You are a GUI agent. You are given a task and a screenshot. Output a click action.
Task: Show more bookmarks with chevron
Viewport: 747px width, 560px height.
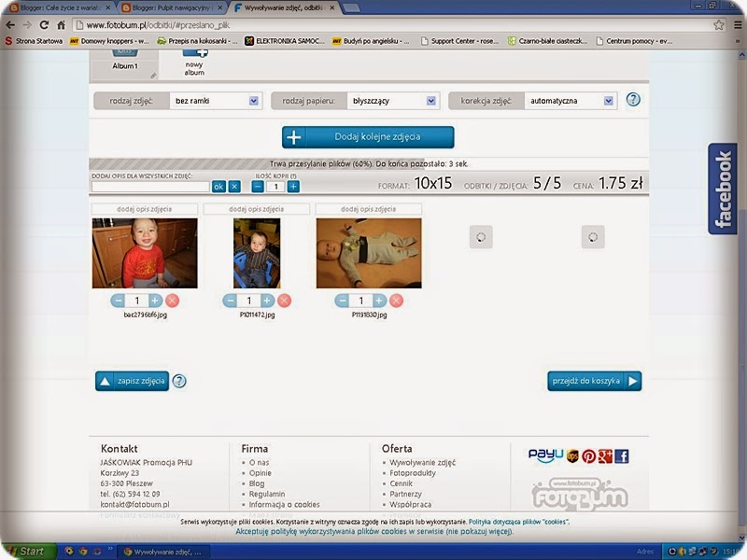tap(738, 41)
